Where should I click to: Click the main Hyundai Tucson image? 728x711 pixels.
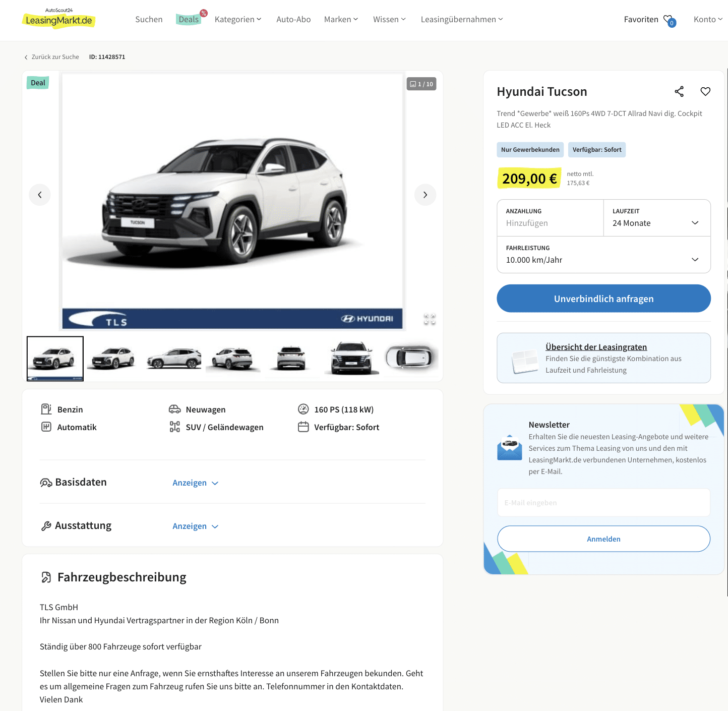click(232, 201)
